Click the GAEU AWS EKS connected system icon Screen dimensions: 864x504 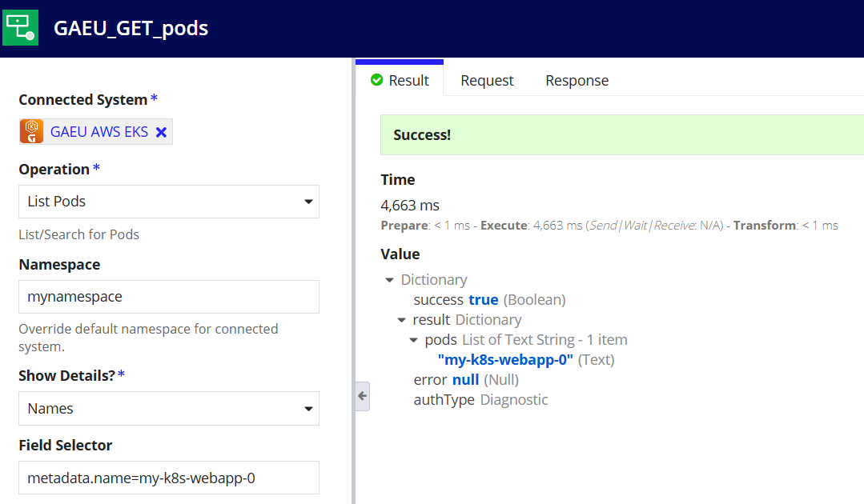(x=32, y=131)
